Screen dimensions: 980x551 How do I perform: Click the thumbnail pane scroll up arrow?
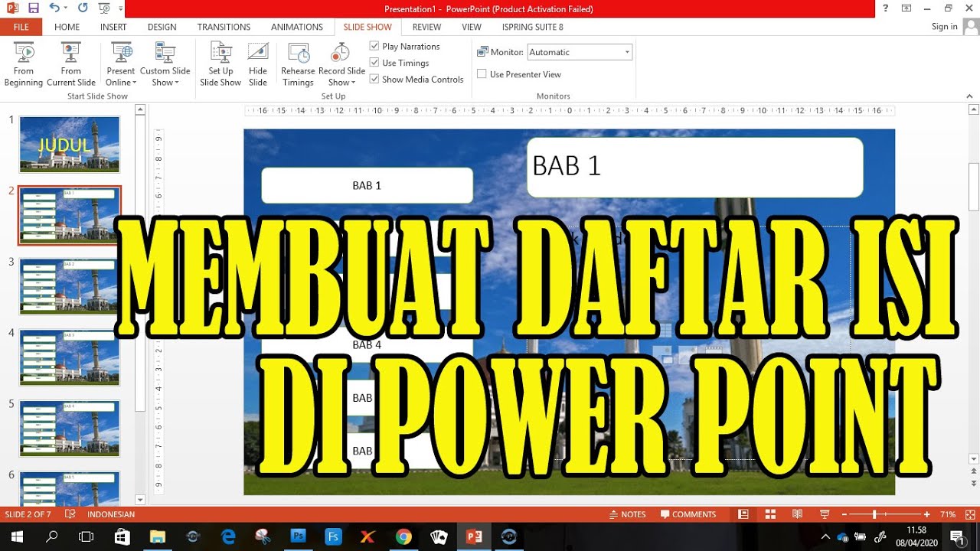(140, 109)
